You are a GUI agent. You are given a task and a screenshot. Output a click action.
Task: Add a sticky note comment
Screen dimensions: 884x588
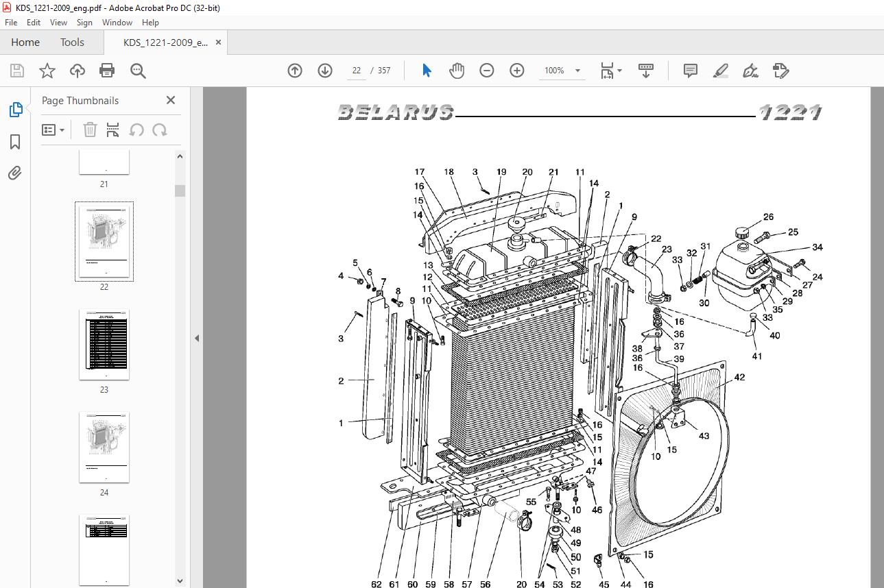(x=691, y=71)
